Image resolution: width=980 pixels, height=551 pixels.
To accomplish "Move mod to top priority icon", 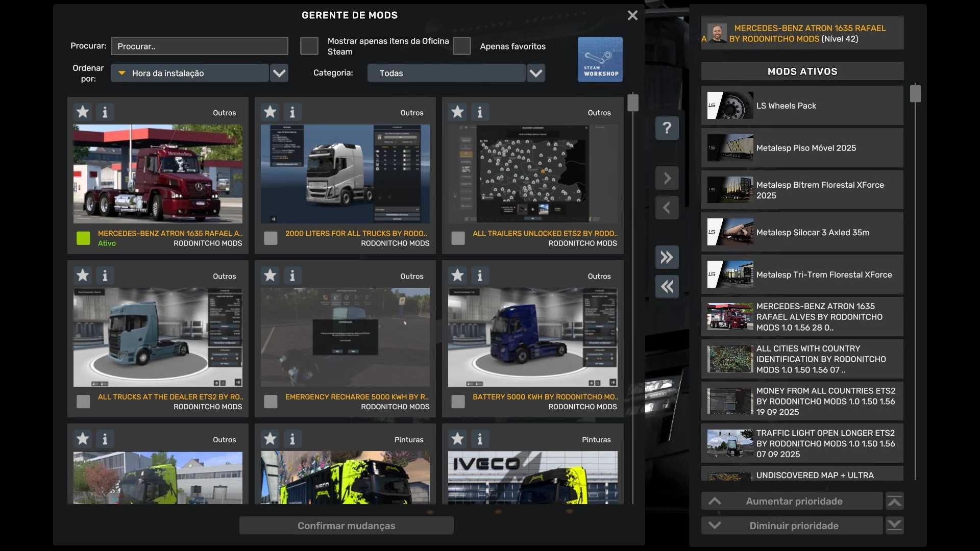I will 894,502.
